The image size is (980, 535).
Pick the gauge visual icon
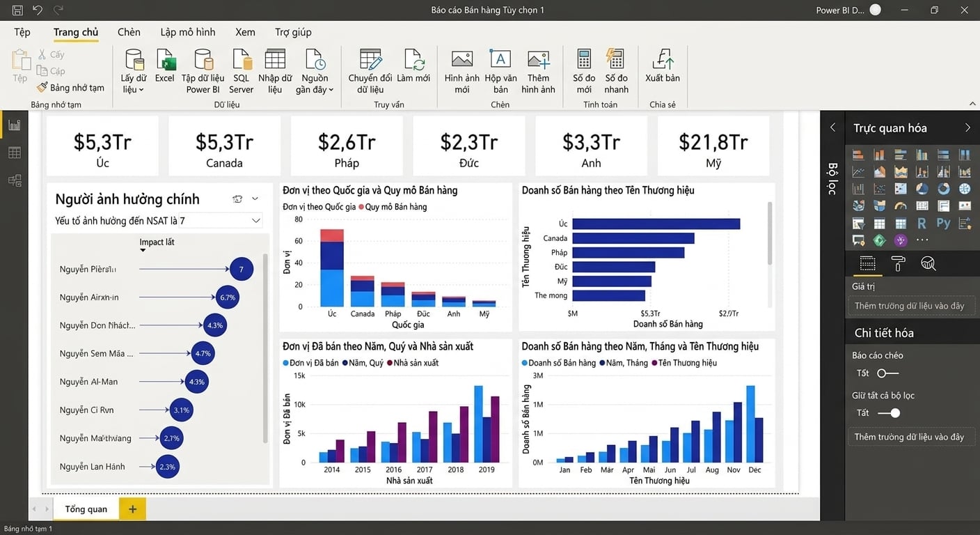[901, 206]
